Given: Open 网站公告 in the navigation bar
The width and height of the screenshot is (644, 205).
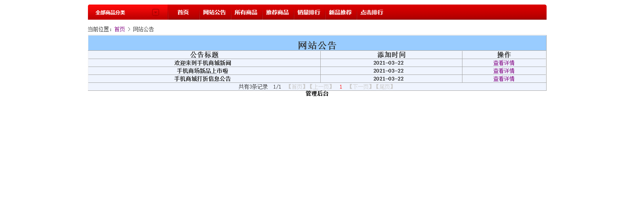Looking at the screenshot, I should [x=215, y=12].
